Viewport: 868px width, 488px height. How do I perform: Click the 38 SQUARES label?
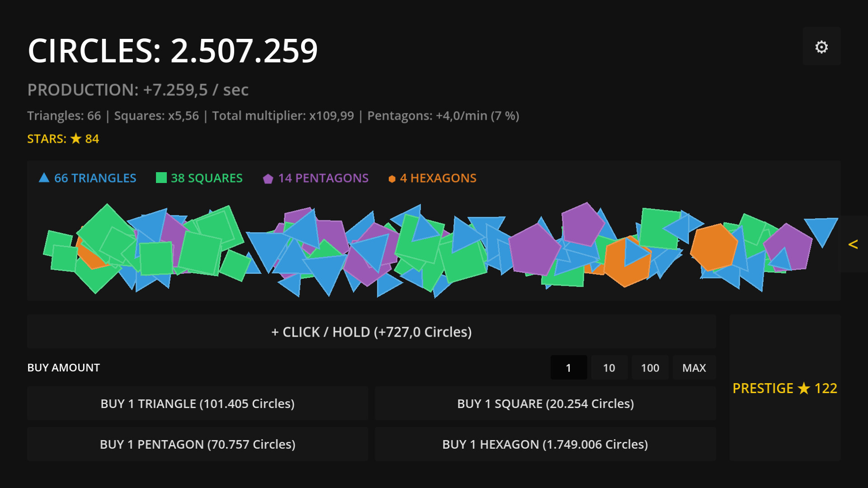pos(207,178)
